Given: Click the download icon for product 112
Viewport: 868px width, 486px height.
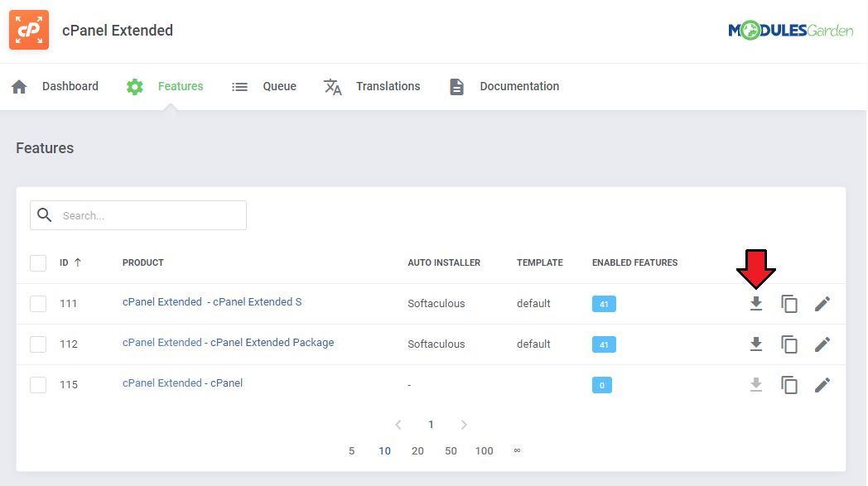Looking at the screenshot, I should point(756,344).
